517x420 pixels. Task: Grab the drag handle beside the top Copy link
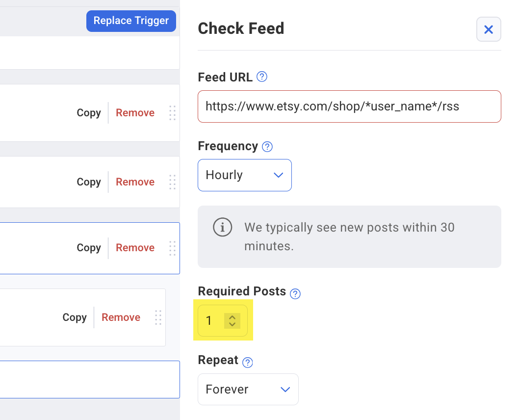click(172, 113)
